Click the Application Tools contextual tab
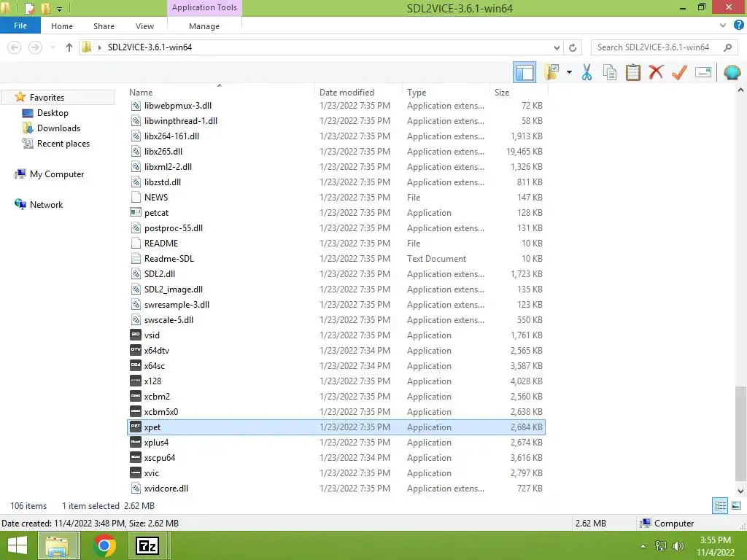The image size is (747, 560). [x=204, y=7]
